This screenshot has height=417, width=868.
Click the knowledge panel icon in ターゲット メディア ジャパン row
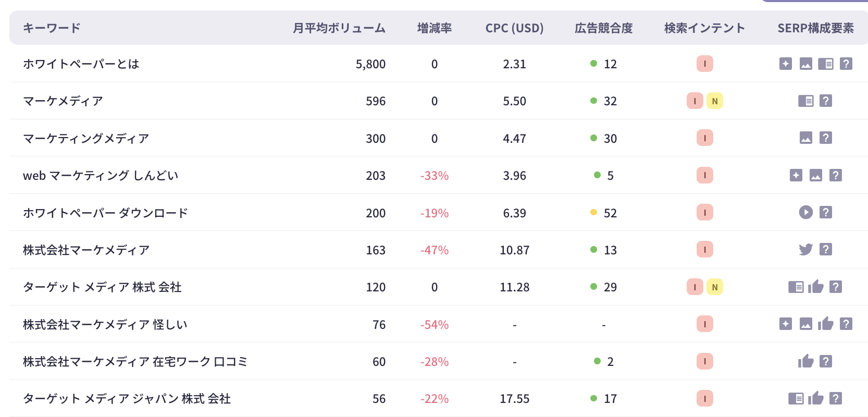coord(796,399)
